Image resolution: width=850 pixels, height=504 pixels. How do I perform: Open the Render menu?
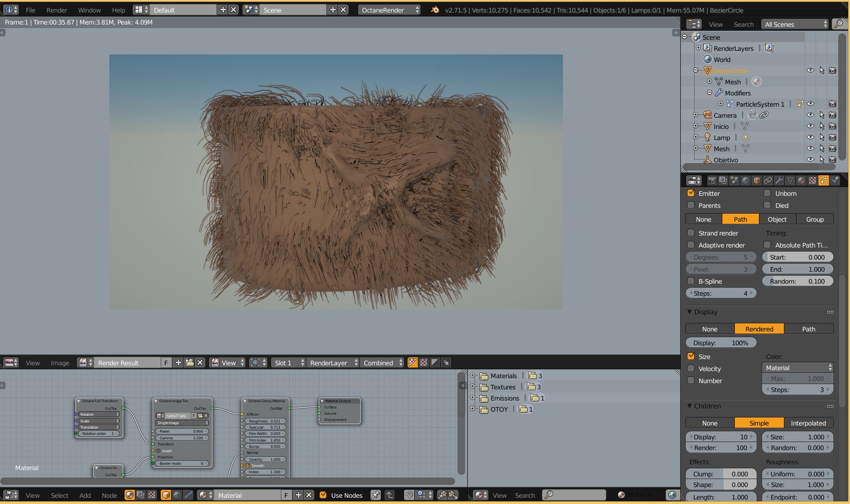pyautogui.click(x=57, y=10)
